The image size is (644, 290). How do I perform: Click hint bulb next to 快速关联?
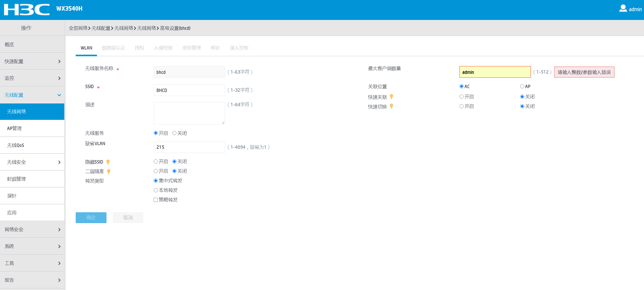[x=392, y=97]
